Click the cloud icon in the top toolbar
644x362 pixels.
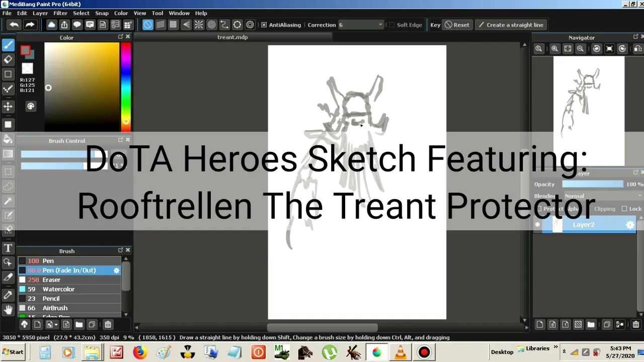click(51, 25)
